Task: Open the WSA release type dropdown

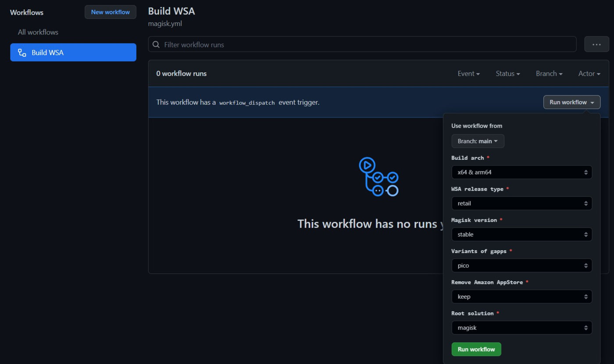Action: click(522, 203)
